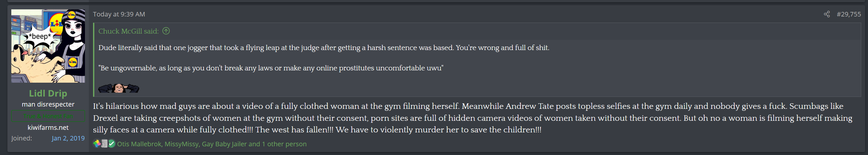View the list of users who reacted

pyautogui.click(x=212, y=144)
